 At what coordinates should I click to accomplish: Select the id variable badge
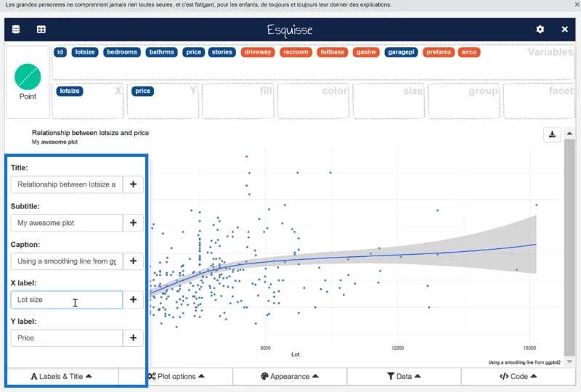[x=60, y=52]
